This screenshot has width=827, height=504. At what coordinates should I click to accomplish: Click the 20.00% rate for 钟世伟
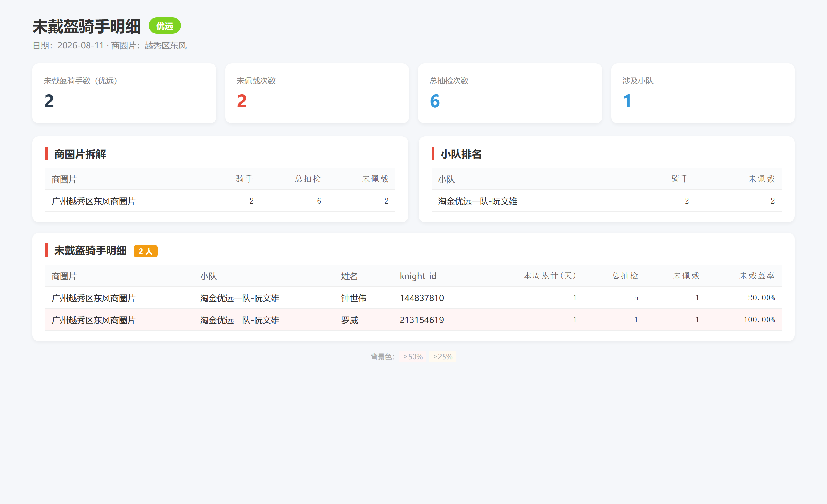761,298
